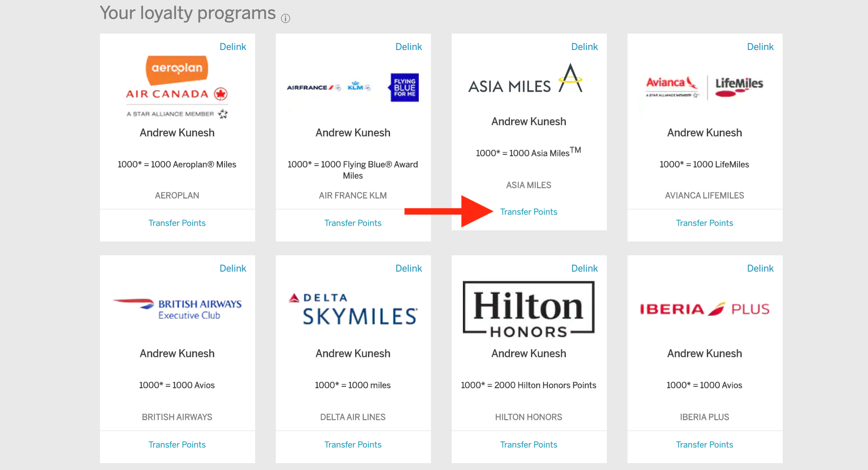Click the BRITISH AIRWAYS program label
This screenshot has width=868, height=470.
[177, 417]
